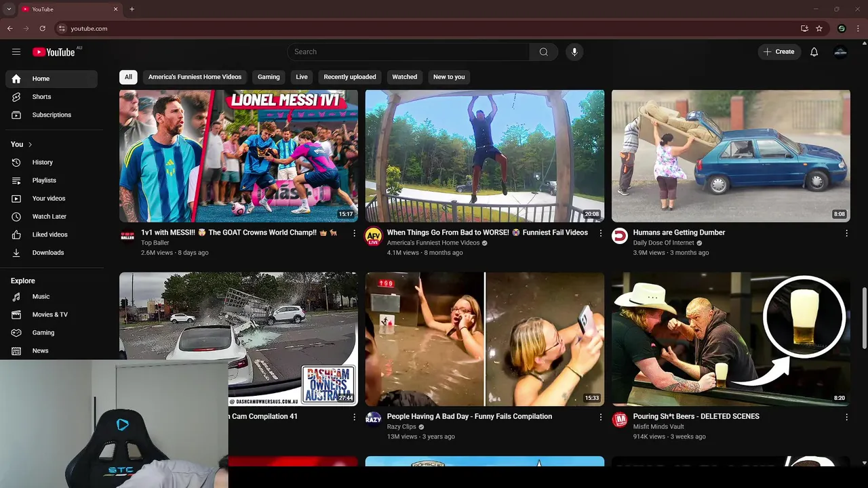Open Your videos in sidebar

click(52, 199)
